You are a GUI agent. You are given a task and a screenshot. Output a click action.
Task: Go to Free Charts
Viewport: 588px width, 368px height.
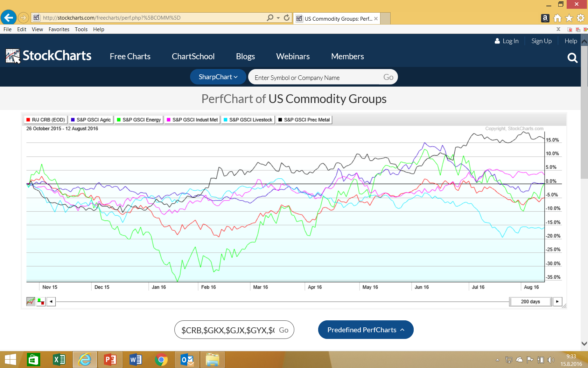click(130, 56)
